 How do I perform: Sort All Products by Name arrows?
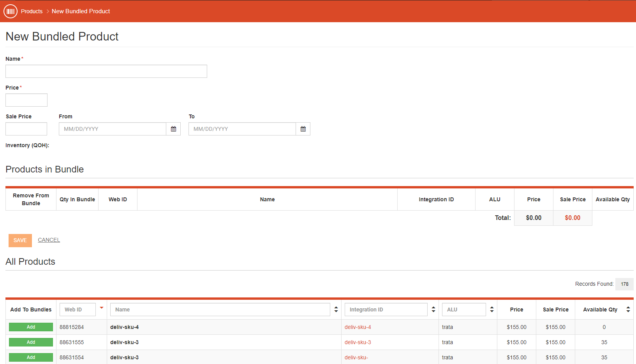(x=336, y=309)
